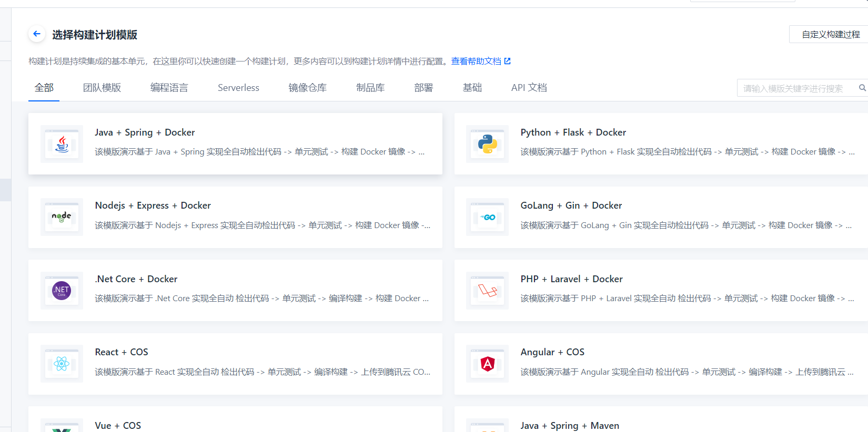Select the Vue + COS title
The width and height of the screenshot is (868, 432).
(x=118, y=426)
